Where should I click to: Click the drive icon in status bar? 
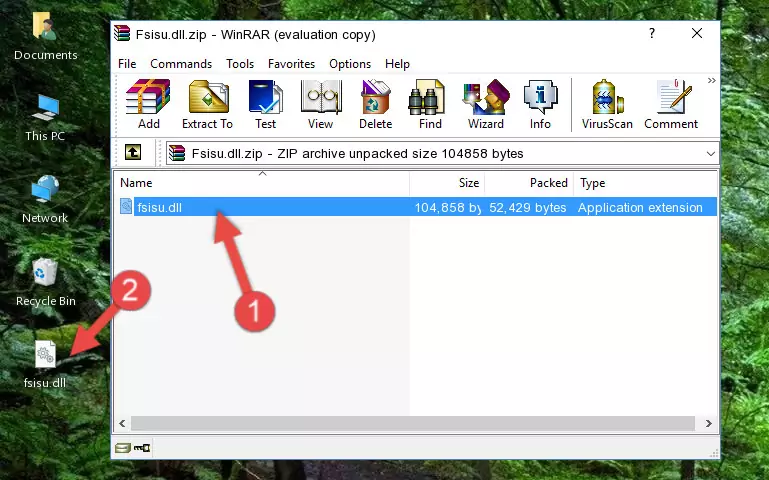tap(123, 447)
